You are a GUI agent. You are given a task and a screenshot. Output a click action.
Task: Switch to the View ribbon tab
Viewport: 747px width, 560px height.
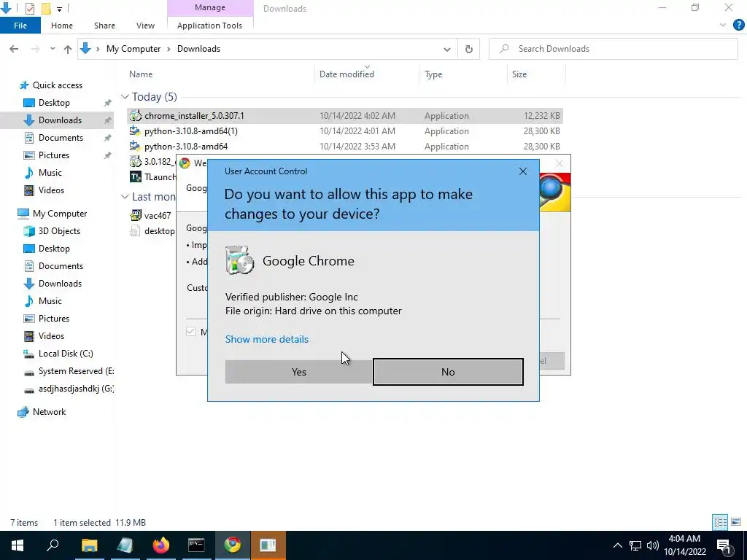pyautogui.click(x=145, y=26)
